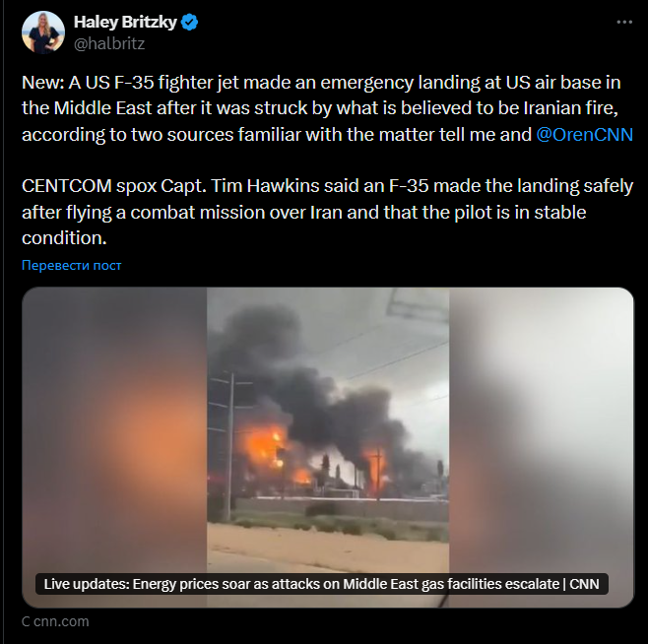Open the cnn.com source link
This screenshot has height=644, width=648.
point(55,621)
